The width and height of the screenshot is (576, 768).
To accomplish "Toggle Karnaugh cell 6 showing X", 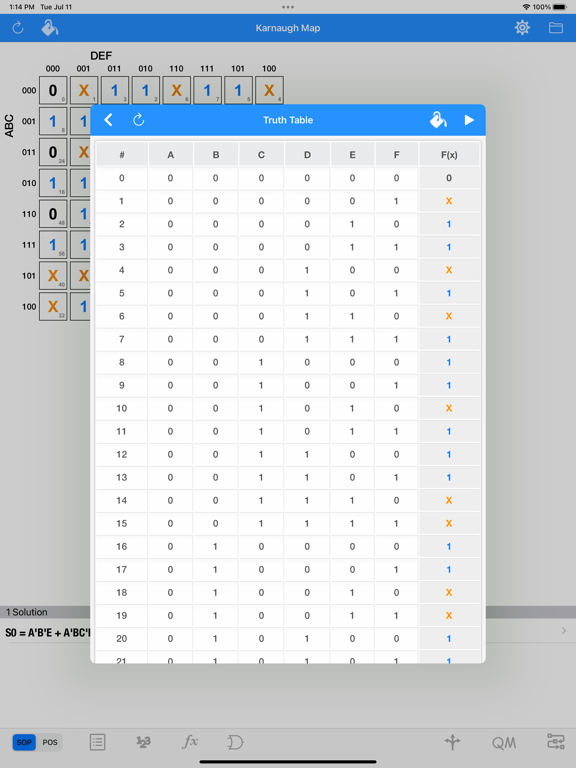I will coord(176,90).
